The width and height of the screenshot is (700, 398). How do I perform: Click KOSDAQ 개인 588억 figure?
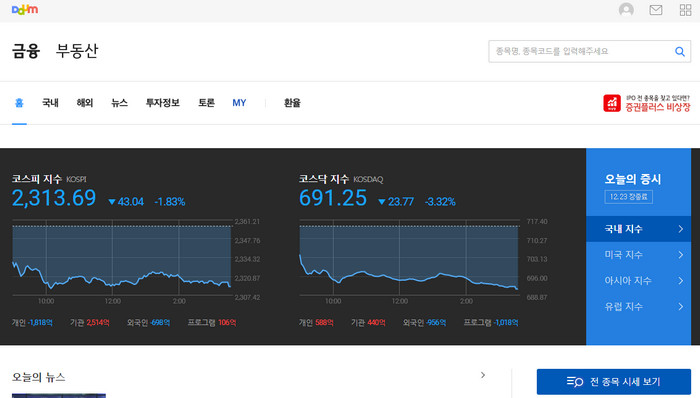point(316,322)
